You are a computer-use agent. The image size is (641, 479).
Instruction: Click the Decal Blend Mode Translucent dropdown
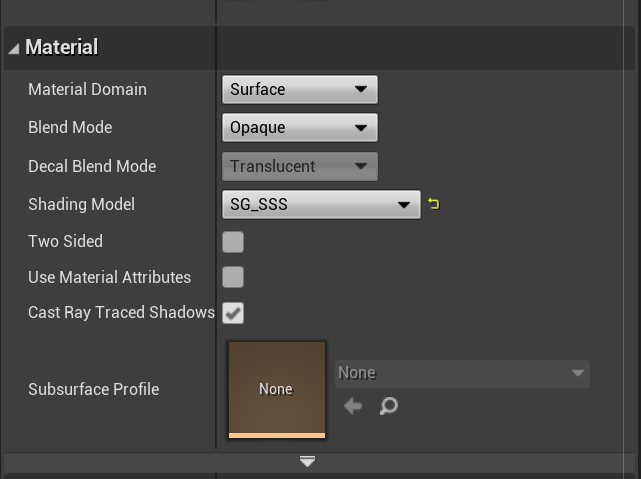pyautogui.click(x=299, y=166)
